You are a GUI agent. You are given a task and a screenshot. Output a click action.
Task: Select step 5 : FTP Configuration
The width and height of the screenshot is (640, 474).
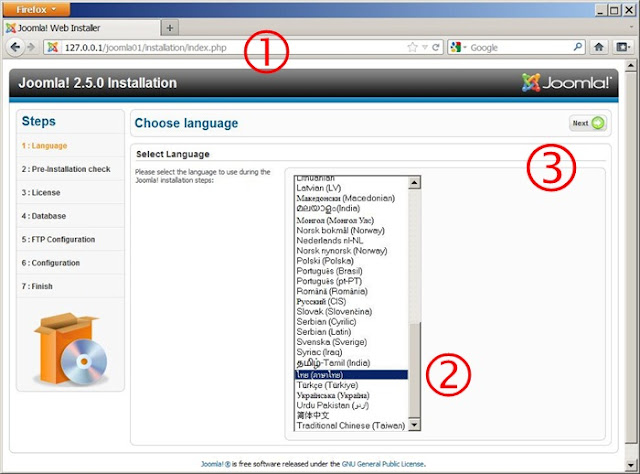58,239
